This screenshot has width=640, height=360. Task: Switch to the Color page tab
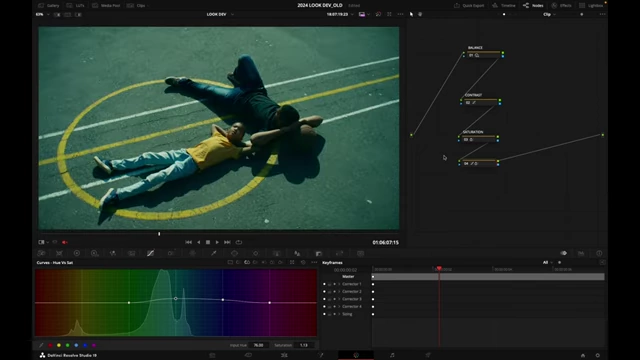356,355
